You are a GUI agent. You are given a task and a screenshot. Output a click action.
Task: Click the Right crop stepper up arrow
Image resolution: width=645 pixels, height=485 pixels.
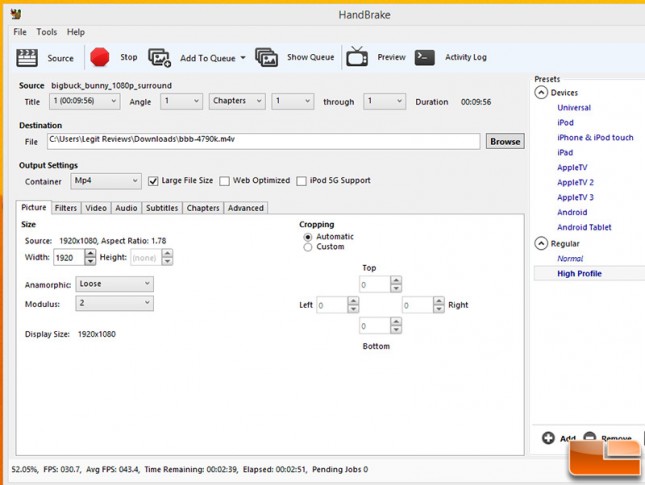(x=439, y=301)
